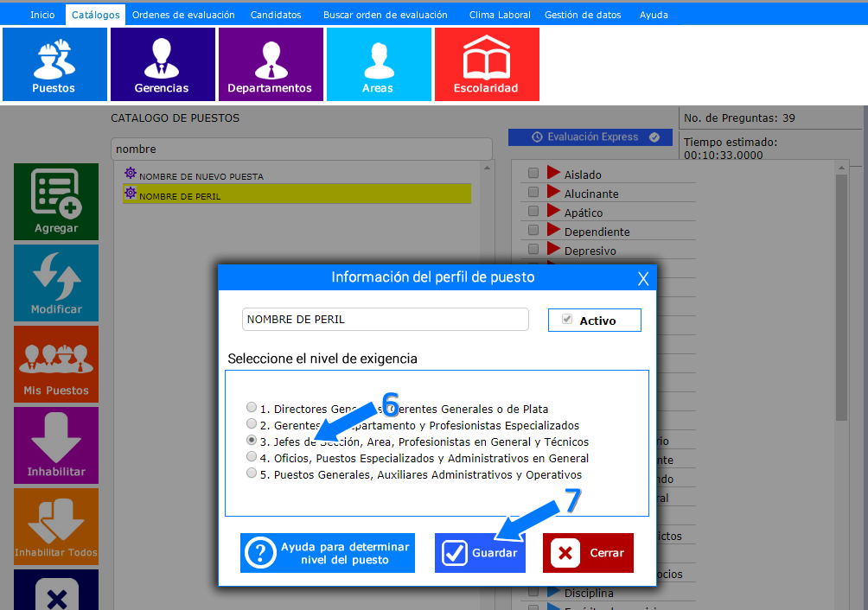Open Mis Puestos in sidebar

56,364
